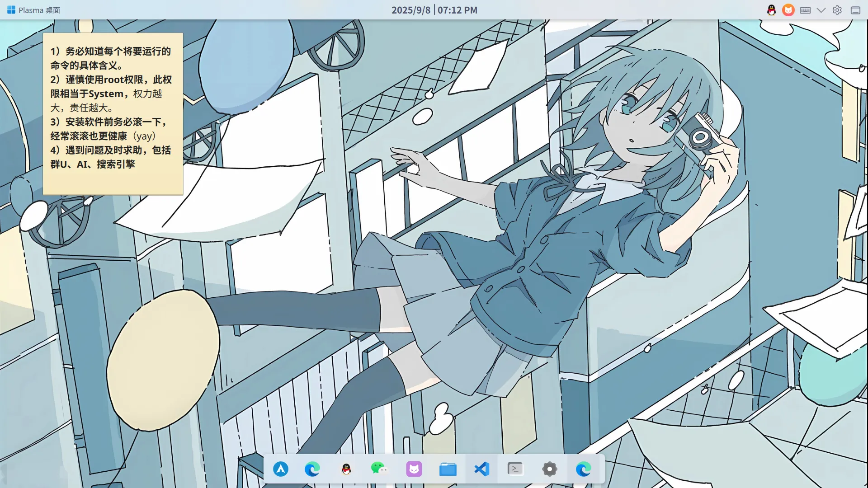Open the Plasma 桌面 menu in top-left
The width and height of the screenshot is (868, 488).
(x=34, y=10)
